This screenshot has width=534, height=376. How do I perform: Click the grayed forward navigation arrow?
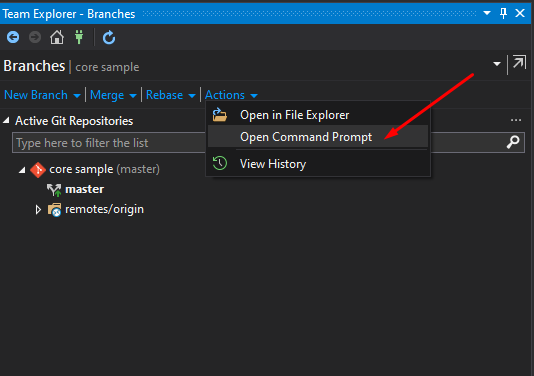pos(35,37)
